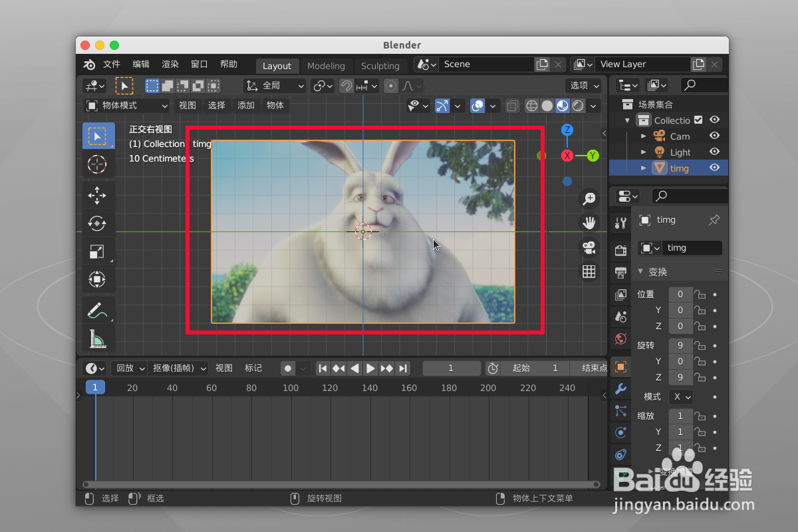Click the viewport zoom magnifier icon
798x532 pixels.
pyautogui.click(x=589, y=198)
